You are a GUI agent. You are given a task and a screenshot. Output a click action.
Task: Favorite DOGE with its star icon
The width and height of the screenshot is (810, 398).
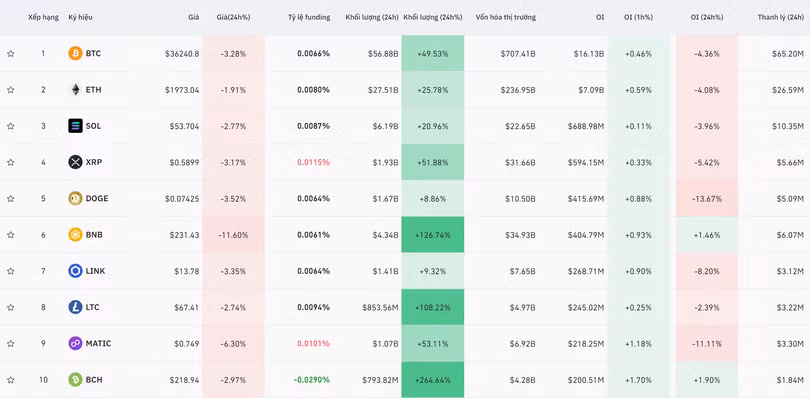point(10,198)
